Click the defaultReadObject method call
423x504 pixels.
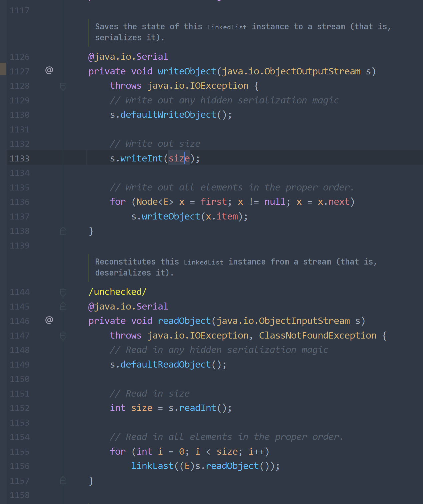165,365
